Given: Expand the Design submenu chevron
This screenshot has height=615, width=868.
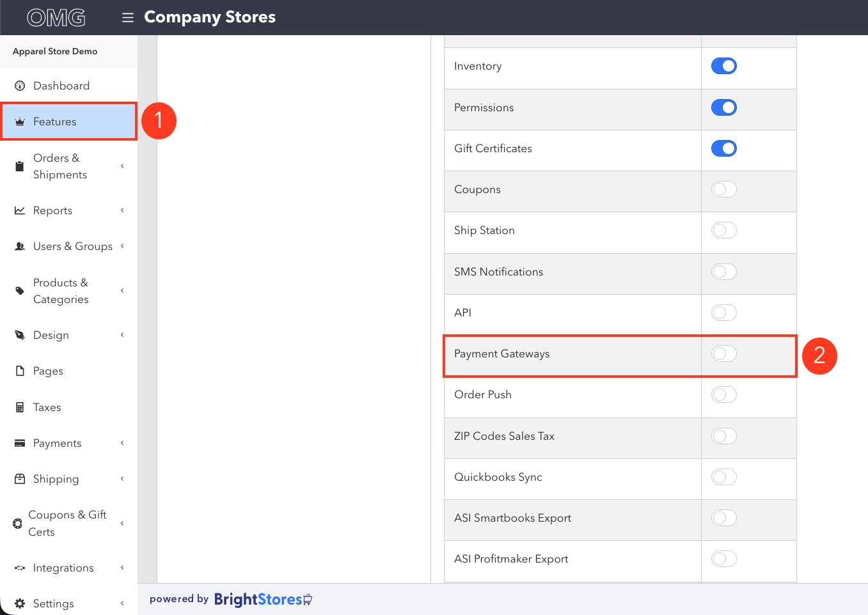Looking at the screenshot, I should tap(122, 335).
